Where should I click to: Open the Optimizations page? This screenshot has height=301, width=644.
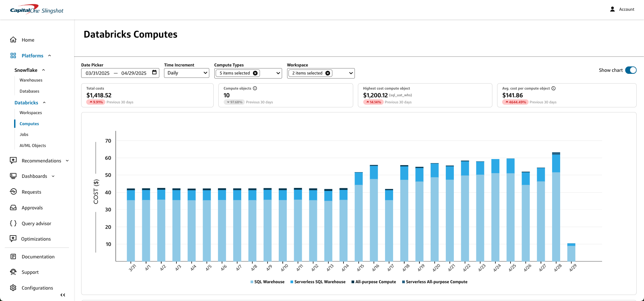36,239
